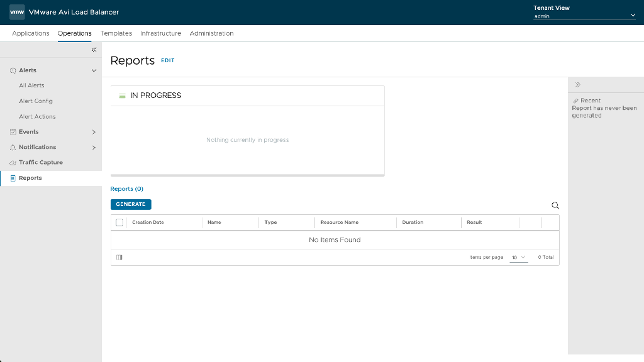644x362 pixels.
Task: Switch to the Operations tab
Action: (x=74, y=33)
